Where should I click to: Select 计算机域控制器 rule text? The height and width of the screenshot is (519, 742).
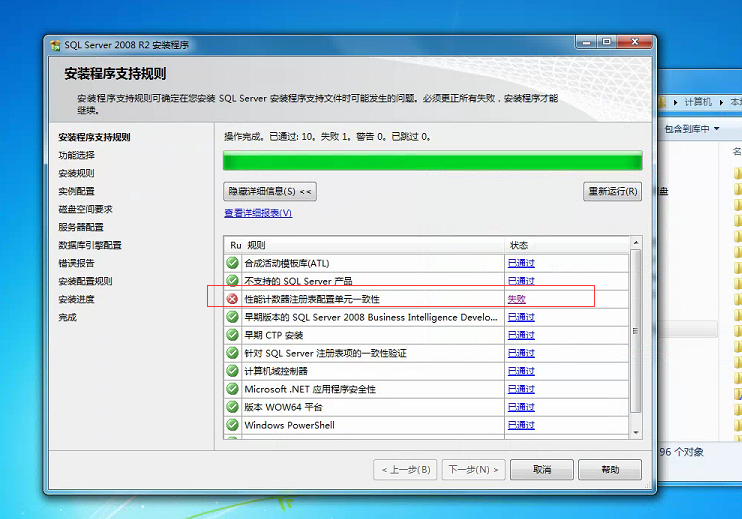(x=276, y=371)
